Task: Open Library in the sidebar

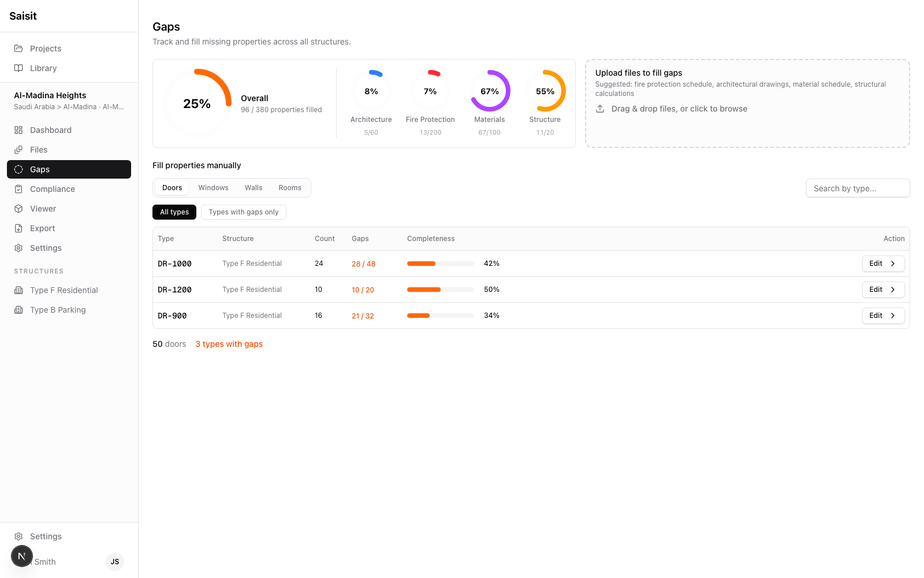Action: (x=69, y=68)
